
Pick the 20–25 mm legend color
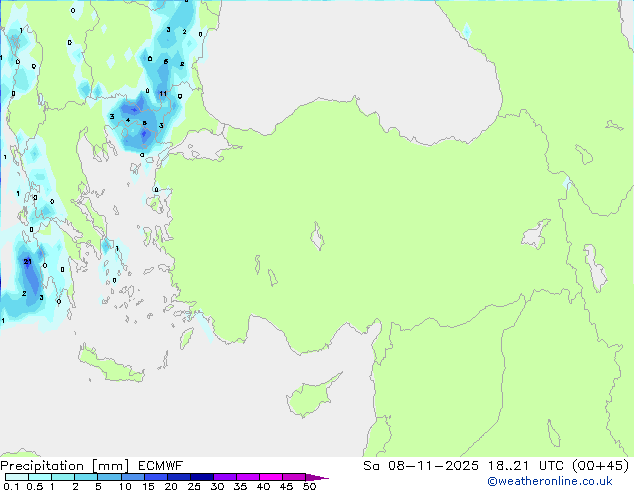178,477
